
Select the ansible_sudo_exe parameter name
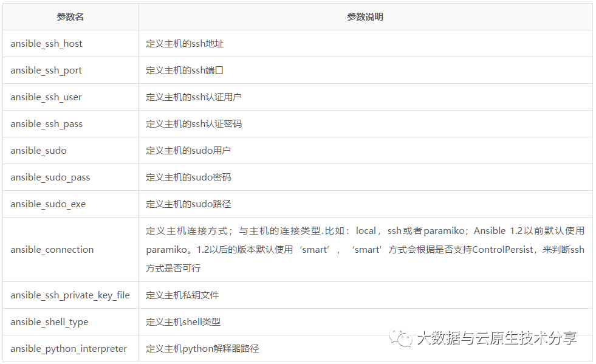click(x=48, y=204)
